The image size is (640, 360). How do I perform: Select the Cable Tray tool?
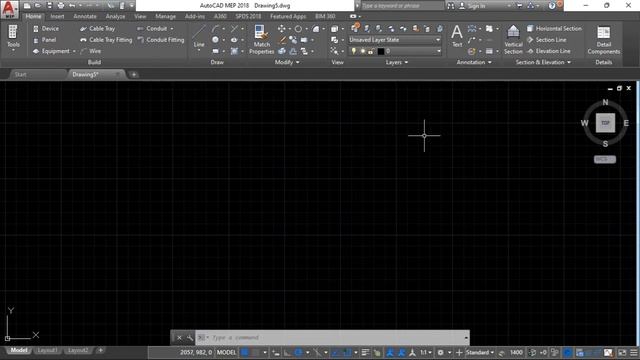tap(98, 29)
